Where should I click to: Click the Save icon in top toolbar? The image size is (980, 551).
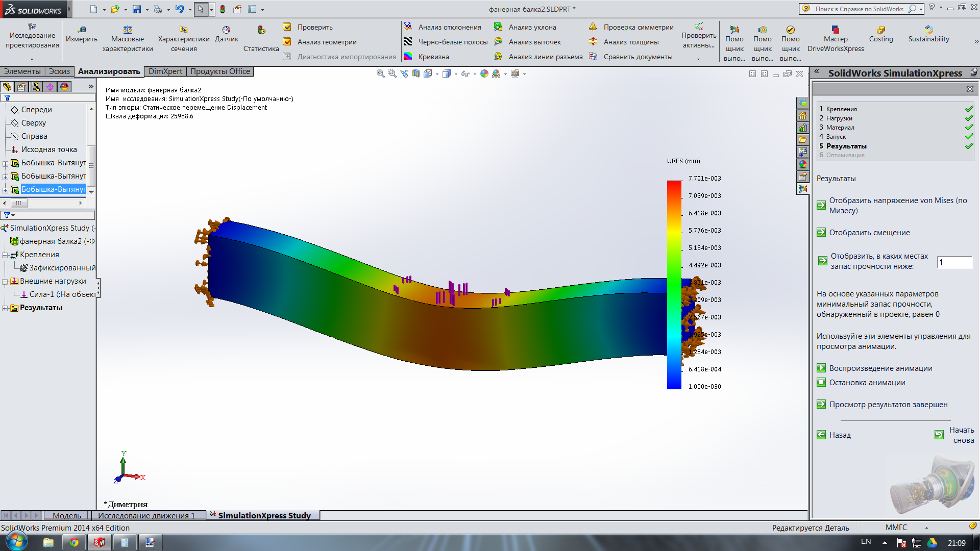click(136, 9)
